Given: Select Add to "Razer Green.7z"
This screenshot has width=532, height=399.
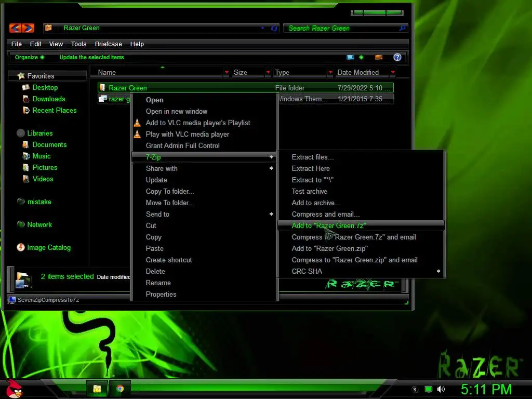Looking at the screenshot, I should 361,225.
